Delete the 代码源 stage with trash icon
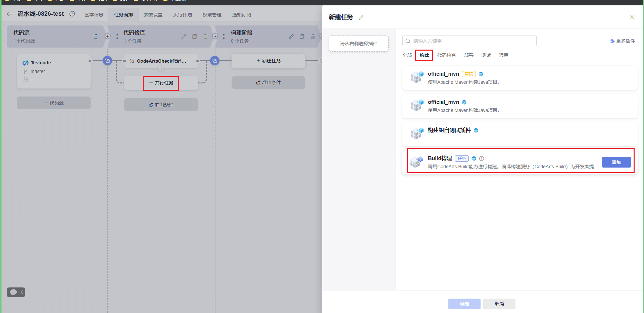The width and height of the screenshot is (644, 313). [x=96, y=37]
